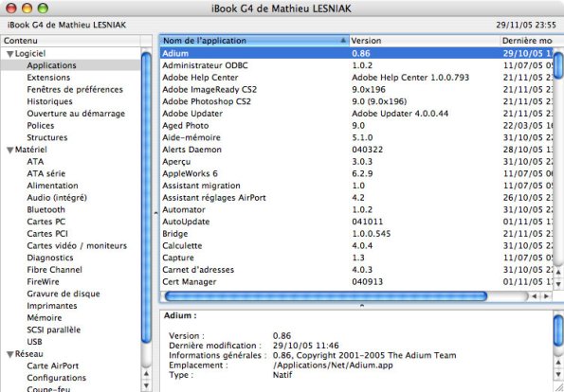
Task: Select Assistant réglages AirPort row
Action: tap(356, 198)
